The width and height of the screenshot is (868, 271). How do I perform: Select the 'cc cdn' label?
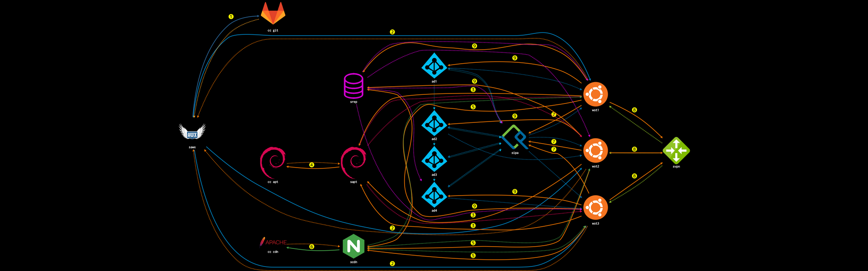pos(273,252)
